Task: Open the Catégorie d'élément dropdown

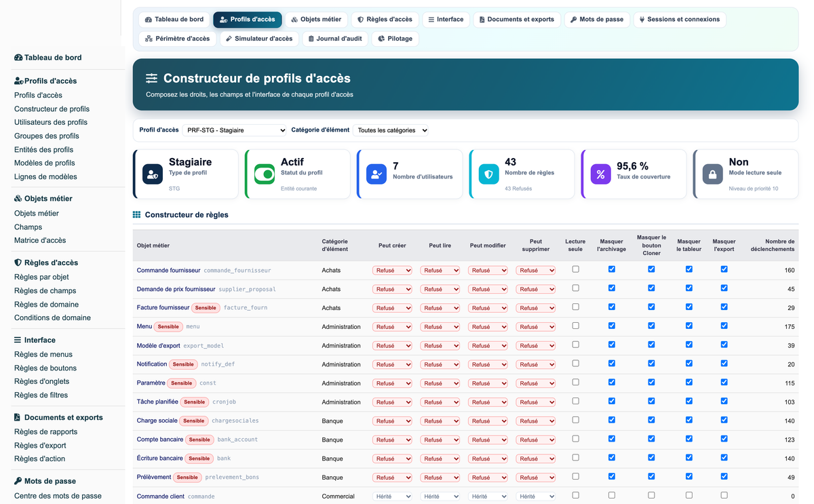Action: click(391, 130)
